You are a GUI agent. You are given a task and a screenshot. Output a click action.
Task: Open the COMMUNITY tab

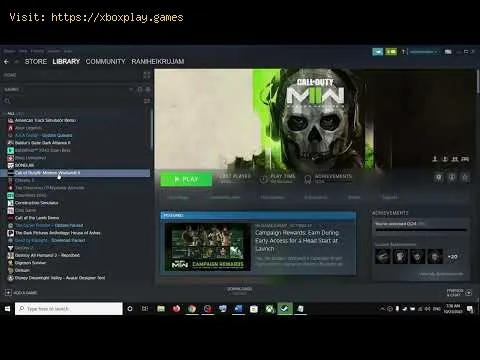pyautogui.click(x=105, y=62)
